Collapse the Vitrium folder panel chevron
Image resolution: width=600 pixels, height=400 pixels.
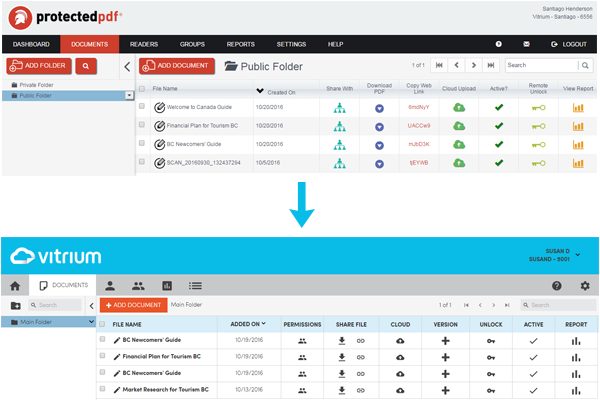[x=91, y=305]
